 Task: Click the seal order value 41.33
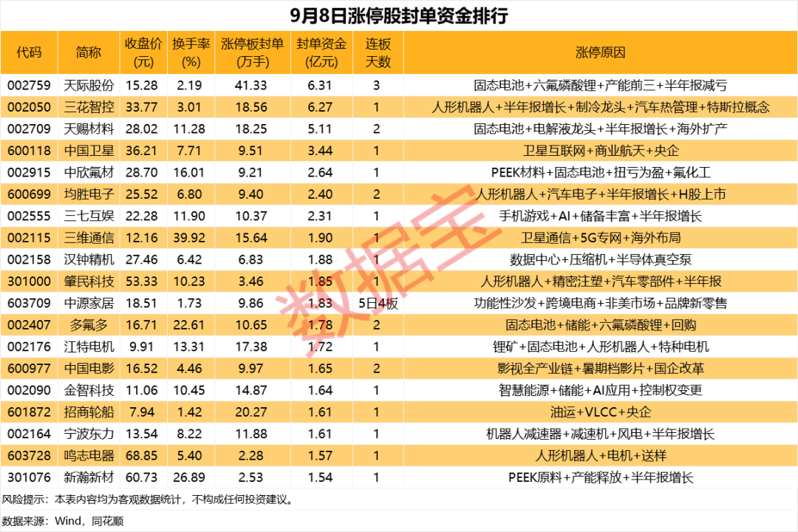coord(251,85)
